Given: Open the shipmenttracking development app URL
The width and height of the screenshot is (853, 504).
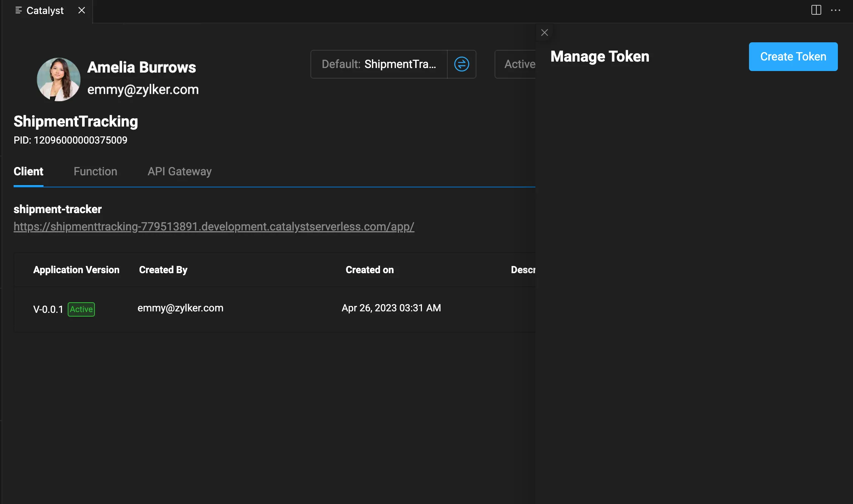Looking at the screenshot, I should click(214, 227).
